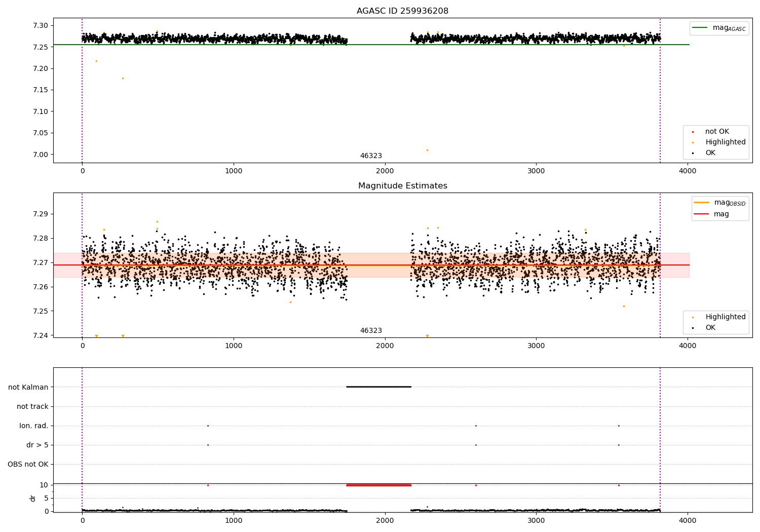
Task: Click the 7.29 y-tick of middle plot
Action: coord(41,214)
